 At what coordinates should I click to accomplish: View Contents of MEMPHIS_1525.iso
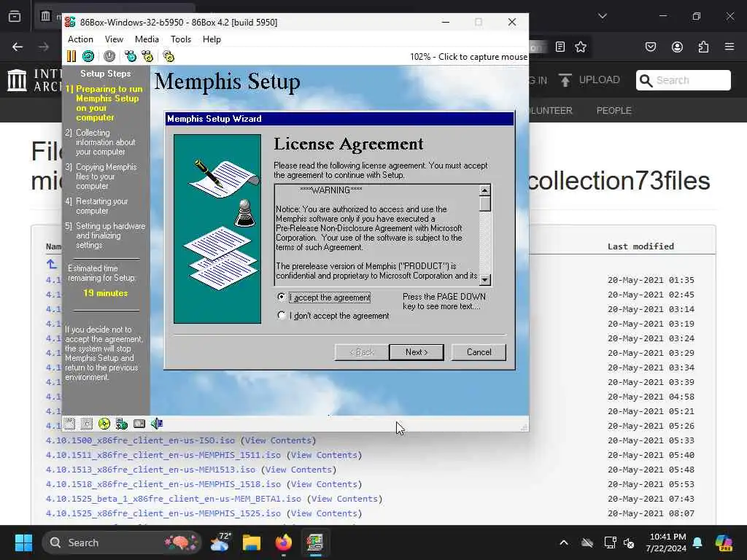pos(324,513)
